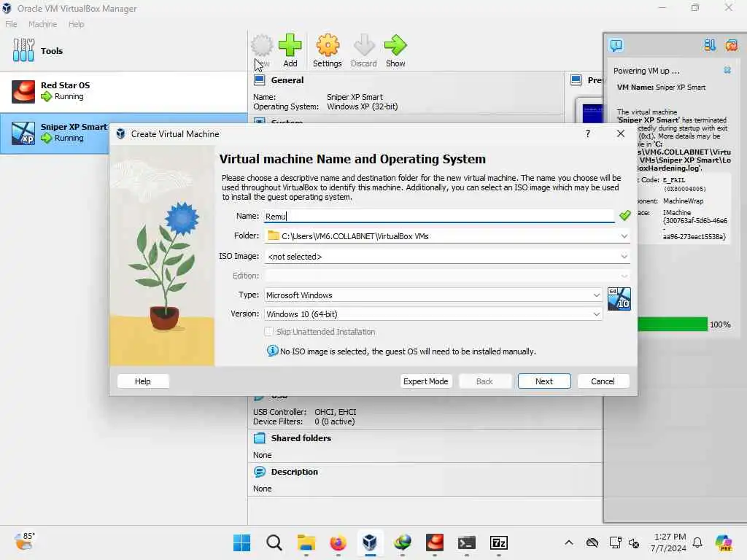This screenshot has height=560, width=747.
Task: Open the Windows Start menu
Action: coord(242,542)
